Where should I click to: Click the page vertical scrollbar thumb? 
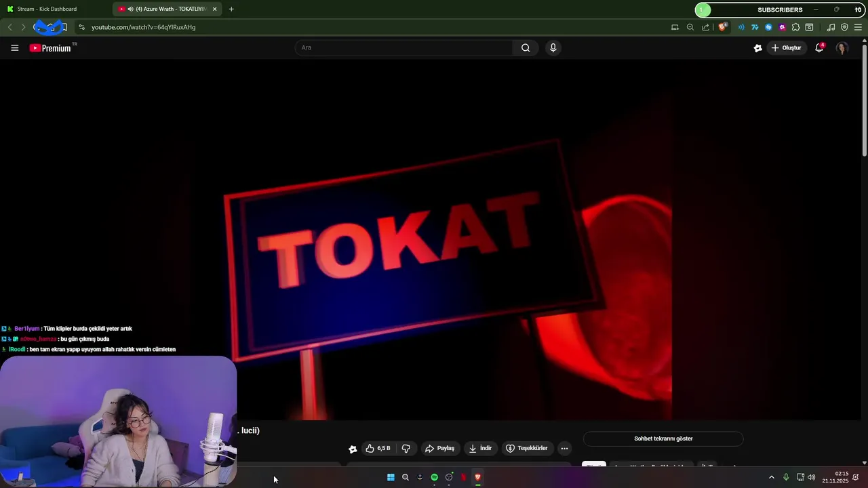(x=864, y=100)
